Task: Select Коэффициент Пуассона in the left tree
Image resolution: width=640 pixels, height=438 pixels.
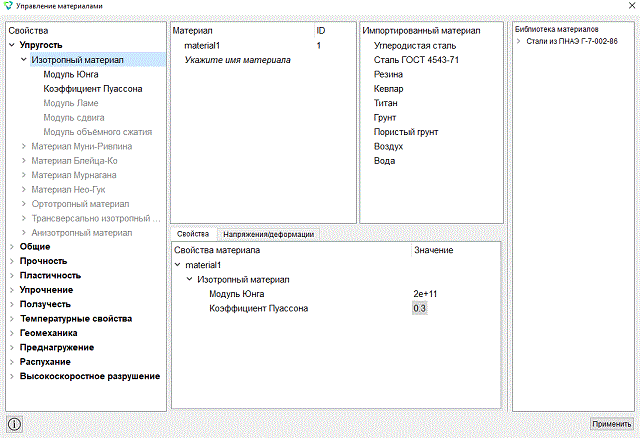Action: pos(93,89)
